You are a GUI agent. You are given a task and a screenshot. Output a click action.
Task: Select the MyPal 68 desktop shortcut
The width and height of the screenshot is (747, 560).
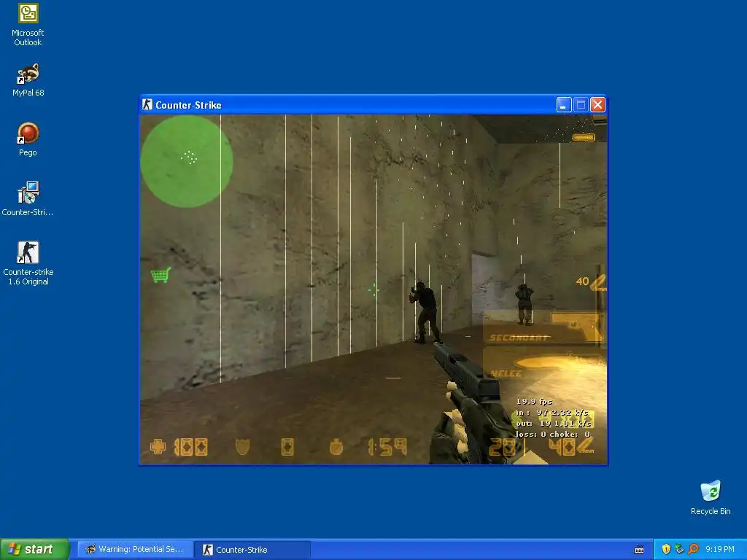[28, 80]
